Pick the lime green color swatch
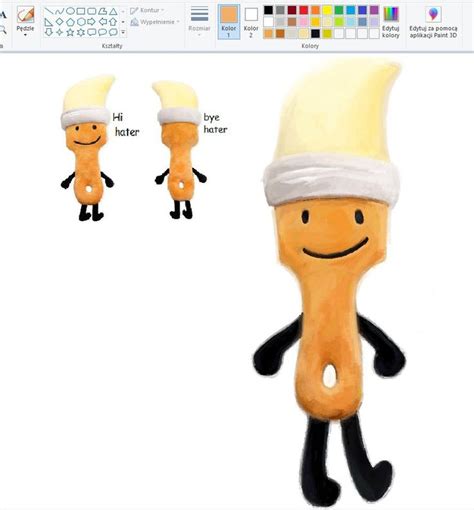The height and width of the screenshot is (510, 474). (x=339, y=22)
